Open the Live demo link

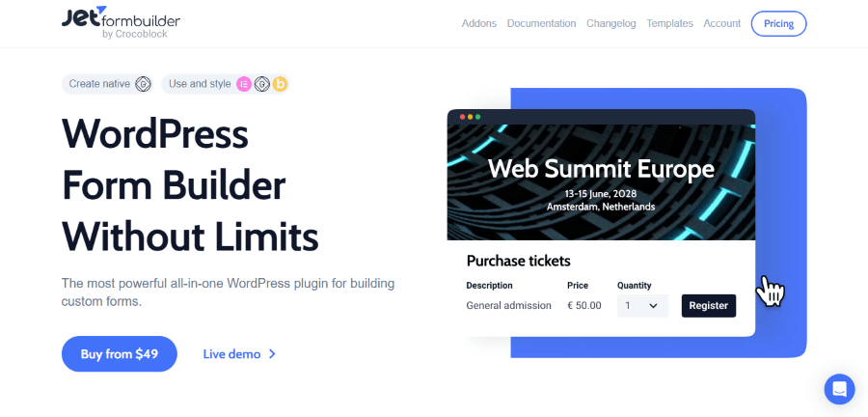point(231,354)
